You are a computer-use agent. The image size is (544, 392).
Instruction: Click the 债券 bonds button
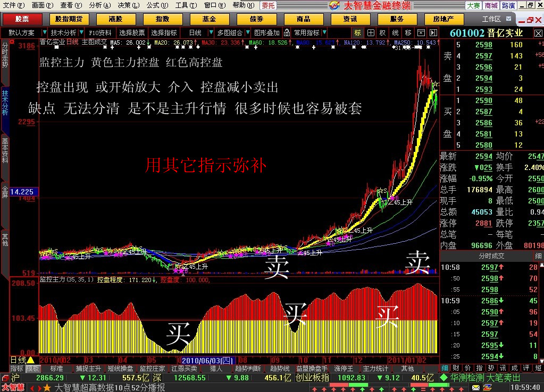tap(256, 19)
